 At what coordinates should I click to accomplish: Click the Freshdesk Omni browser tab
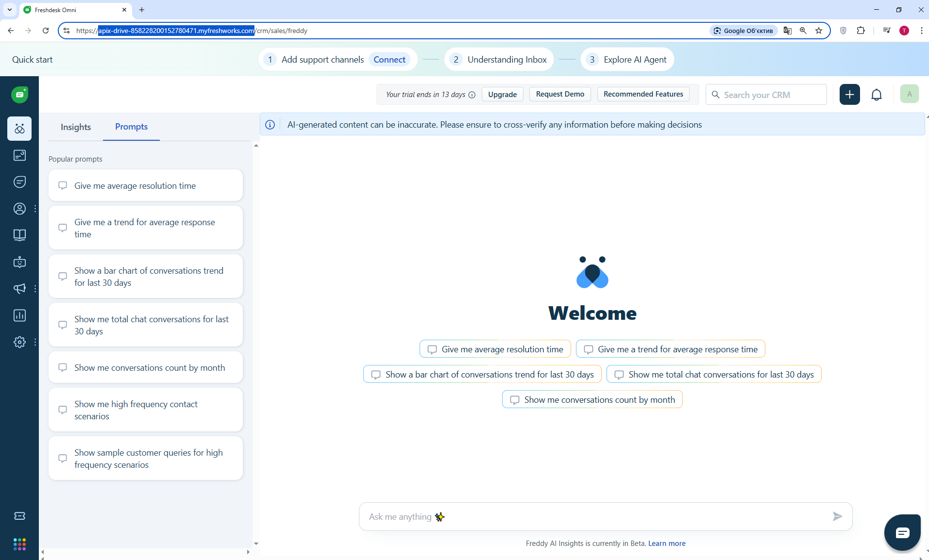pos(75,10)
